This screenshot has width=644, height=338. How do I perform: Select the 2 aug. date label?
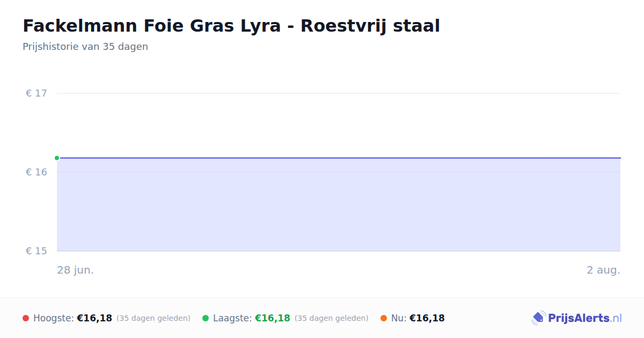[603, 270]
